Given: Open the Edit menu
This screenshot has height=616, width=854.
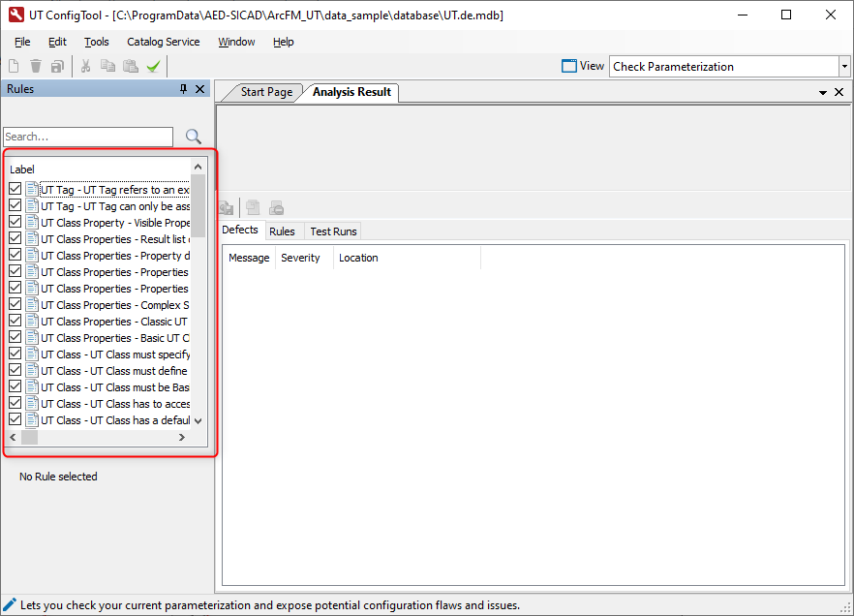Looking at the screenshot, I should pyautogui.click(x=57, y=42).
